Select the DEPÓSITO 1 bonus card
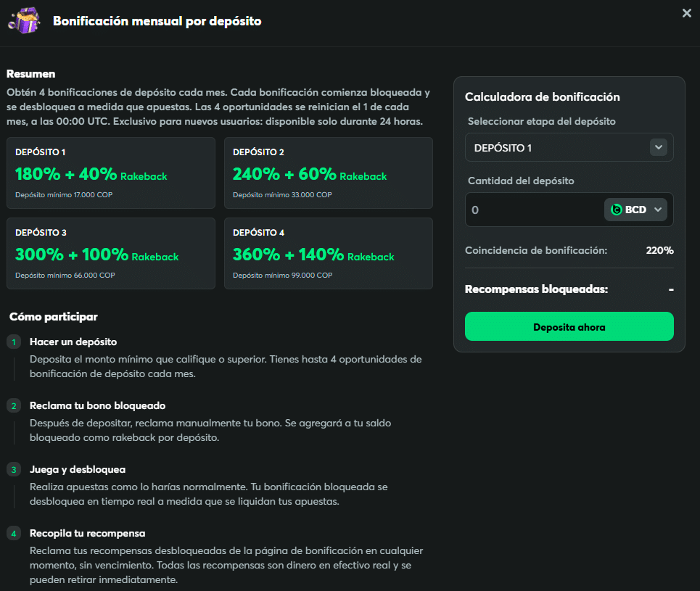Screen dimensions: 700x591 pyautogui.click(x=111, y=173)
